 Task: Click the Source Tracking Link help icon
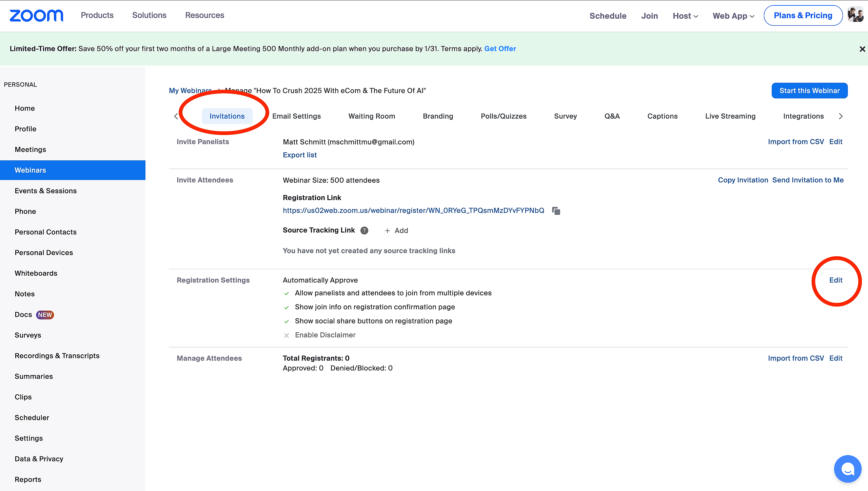point(364,231)
